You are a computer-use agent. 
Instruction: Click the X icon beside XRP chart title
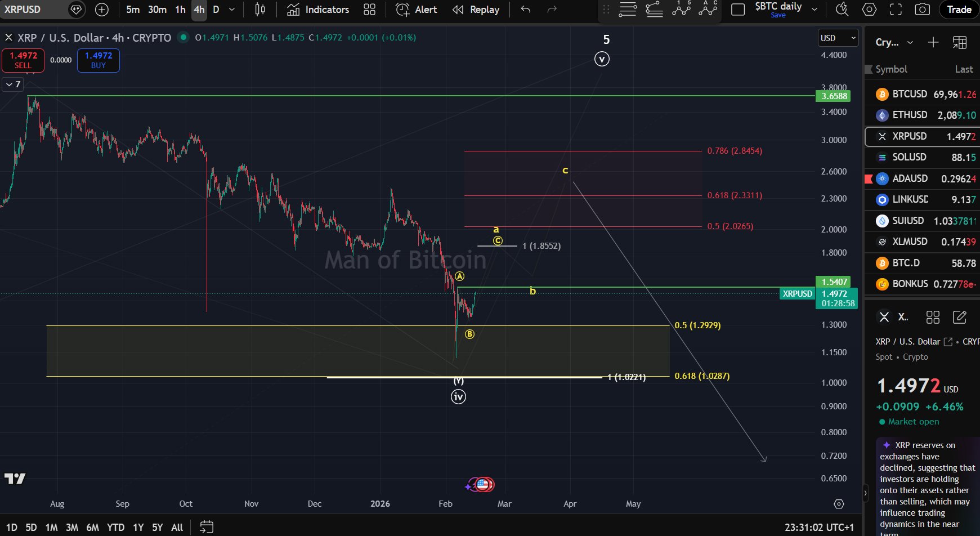coord(8,38)
